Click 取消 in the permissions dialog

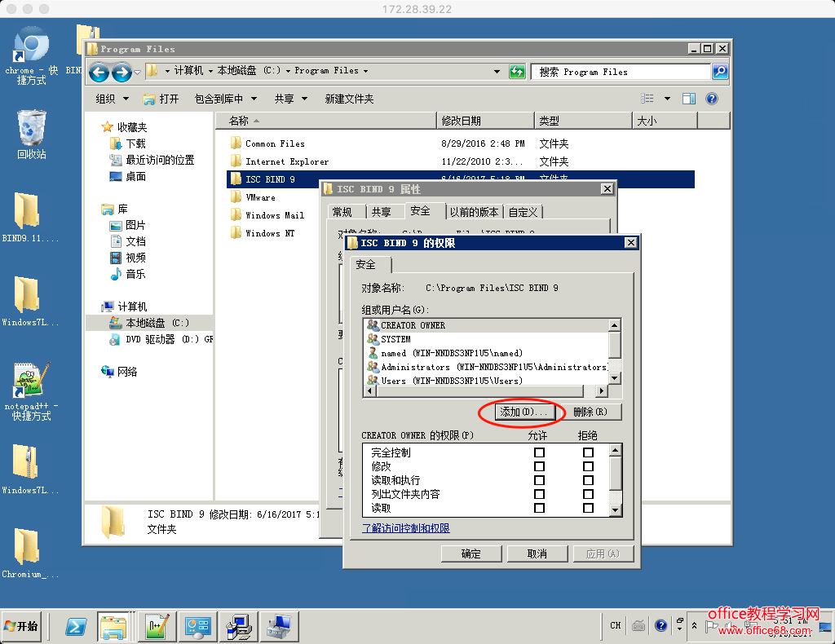(537, 554)
